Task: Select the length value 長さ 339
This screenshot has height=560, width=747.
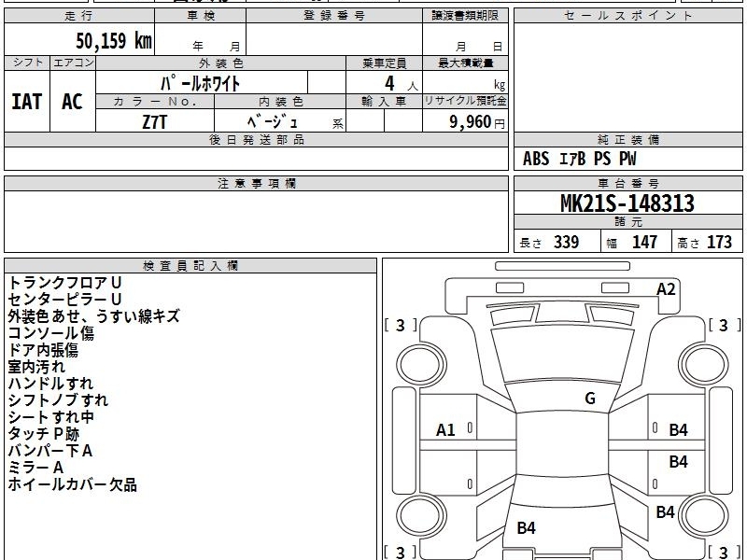Action: 549,242
